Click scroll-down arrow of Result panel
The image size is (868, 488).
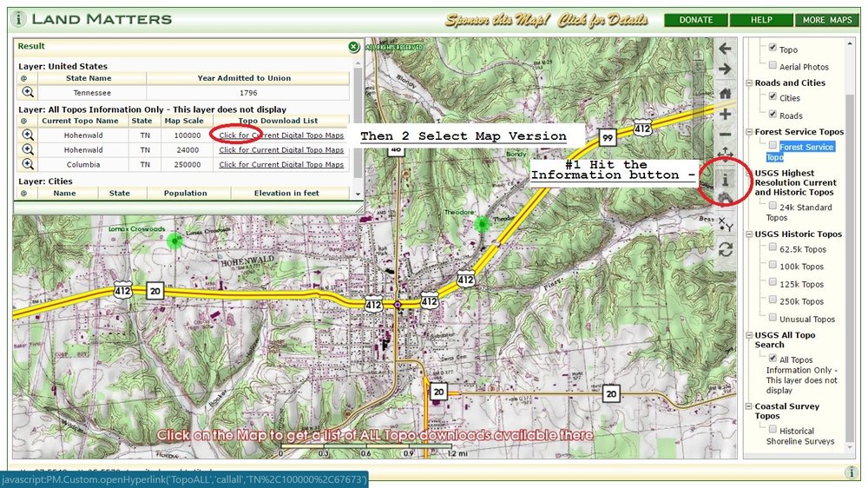pyautogui.click(x=358, y=194)
